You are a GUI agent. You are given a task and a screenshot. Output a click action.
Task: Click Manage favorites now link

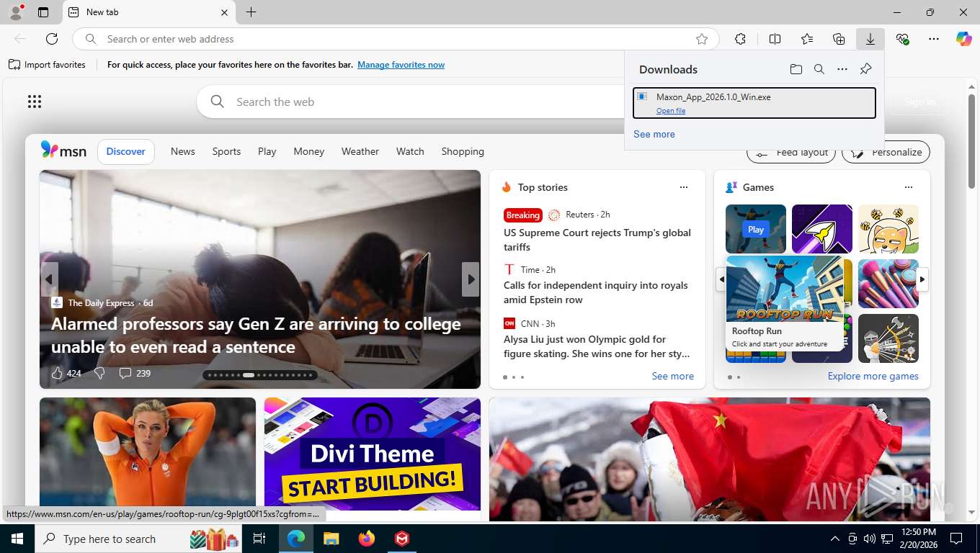(401, 65)
